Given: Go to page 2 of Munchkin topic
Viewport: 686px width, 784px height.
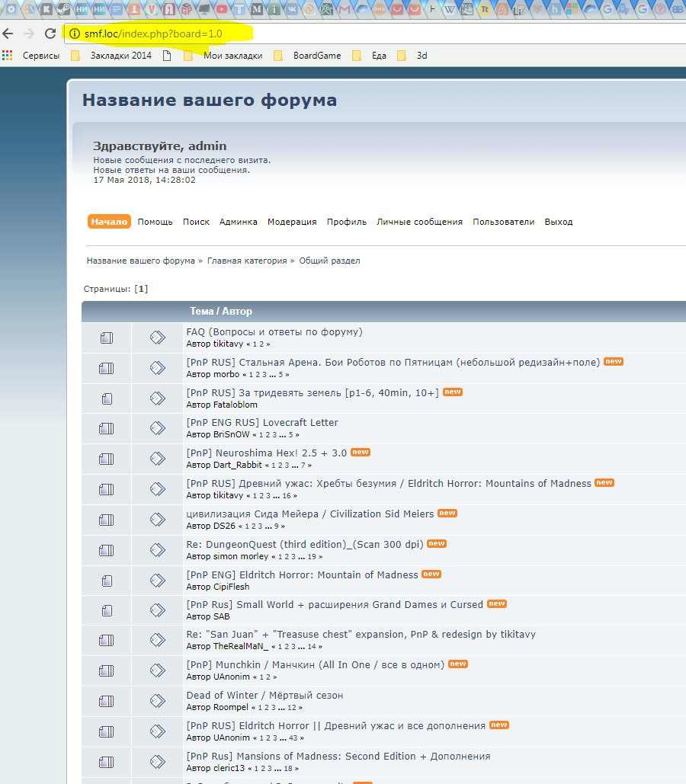Looking at the screenshot, I should 268,677.
